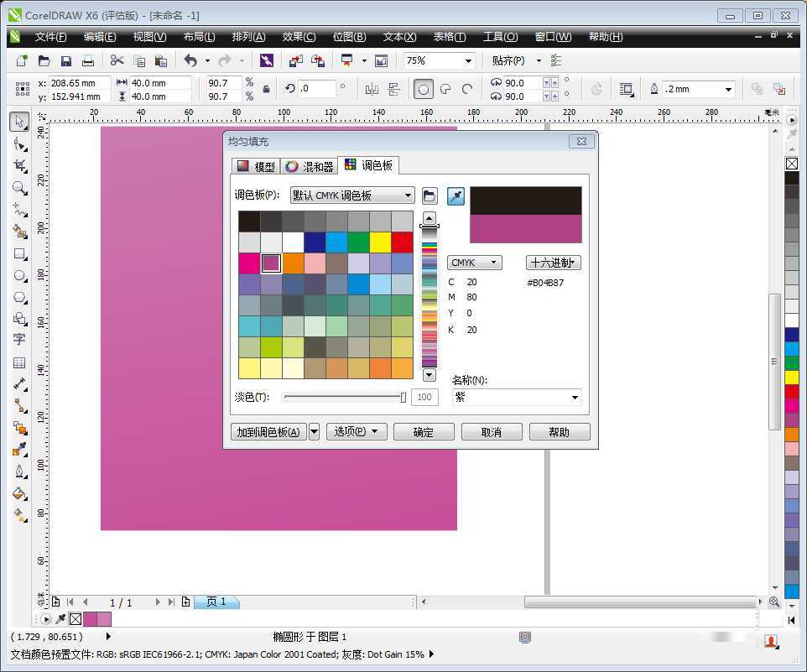Open the CMYK color model dropdown
Viewport: 807px width, 672px height.
(x=474, y=262)
